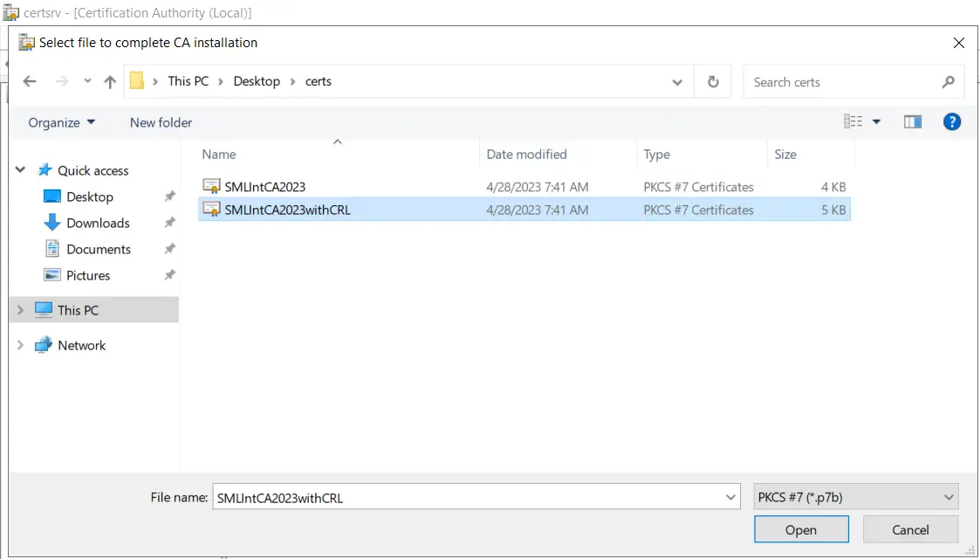Click the search magnifier icon

point(948,82)
